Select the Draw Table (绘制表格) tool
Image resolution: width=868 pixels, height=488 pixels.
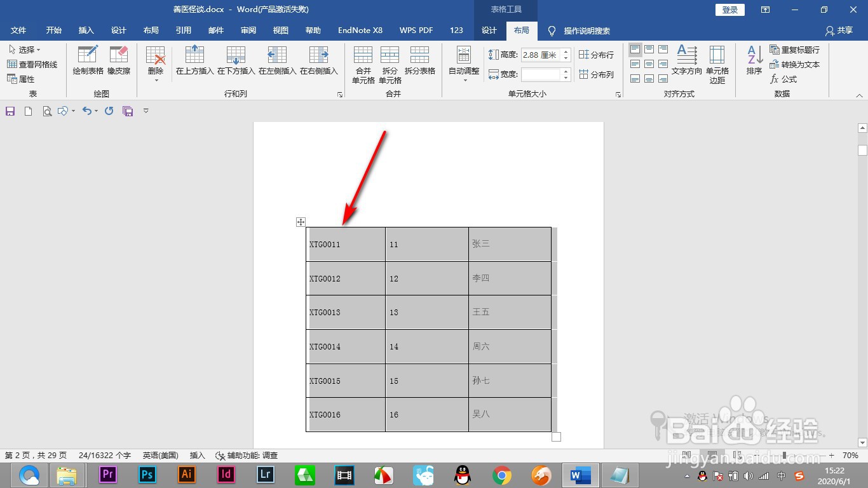[x=88, y=61]
